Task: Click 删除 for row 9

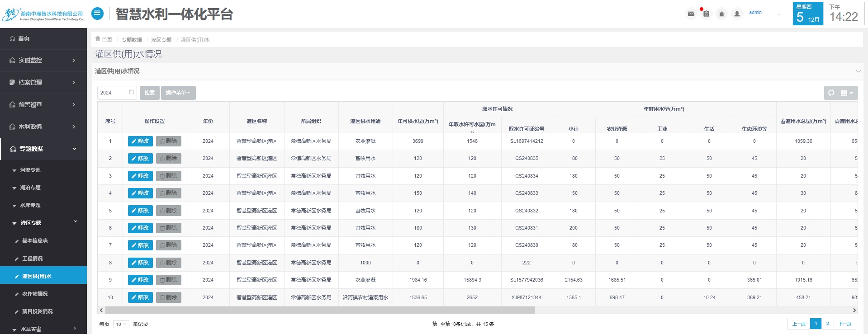Action: click(x=169, y=280)
